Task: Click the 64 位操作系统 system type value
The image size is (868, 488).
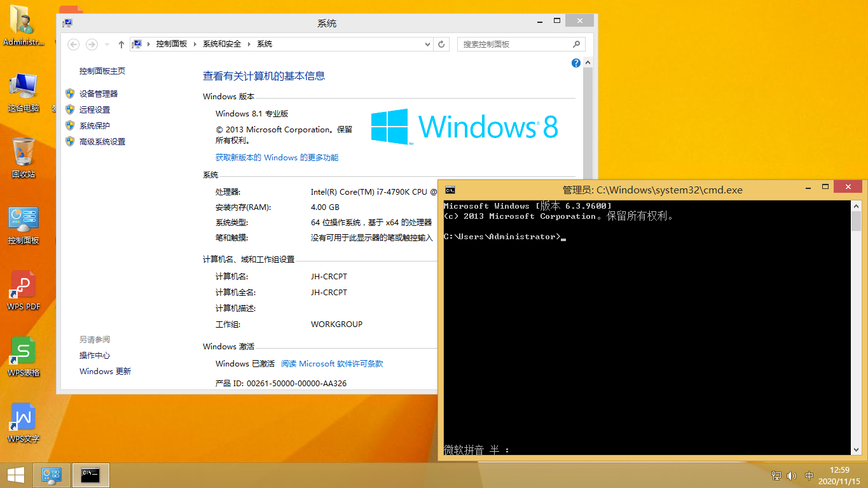Action: [371, 223]
